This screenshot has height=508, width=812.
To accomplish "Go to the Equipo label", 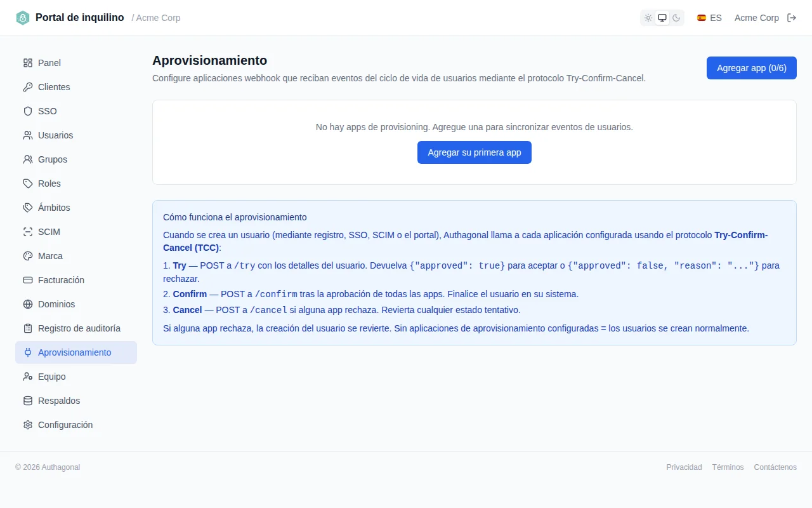I will 52,377.
